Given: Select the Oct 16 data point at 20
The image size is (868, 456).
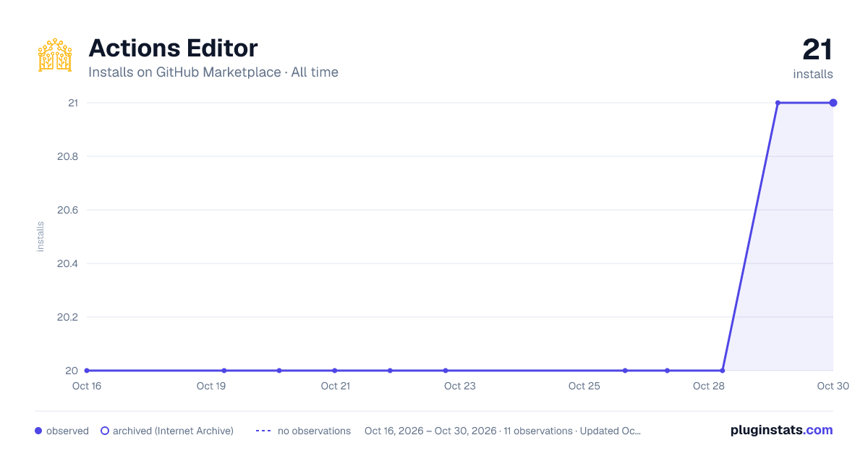Looking at the screenshot, I should point(87,371).
